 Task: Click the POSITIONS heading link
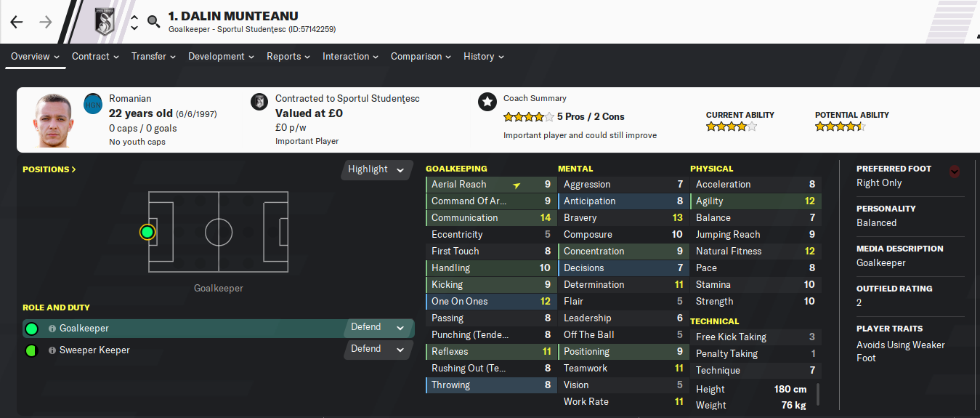click(x=49, y=169)
